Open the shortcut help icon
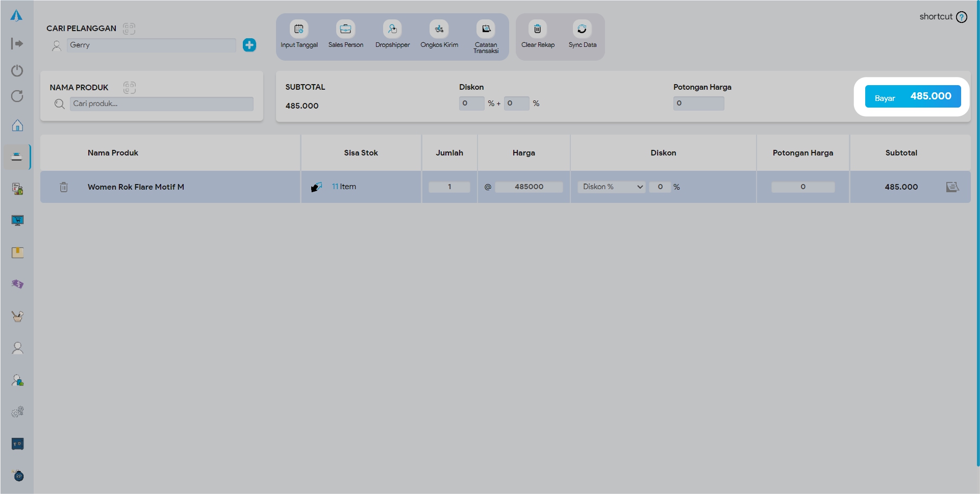Image resolution: width=980 pixels, height=494 pixels. [962, 17]
